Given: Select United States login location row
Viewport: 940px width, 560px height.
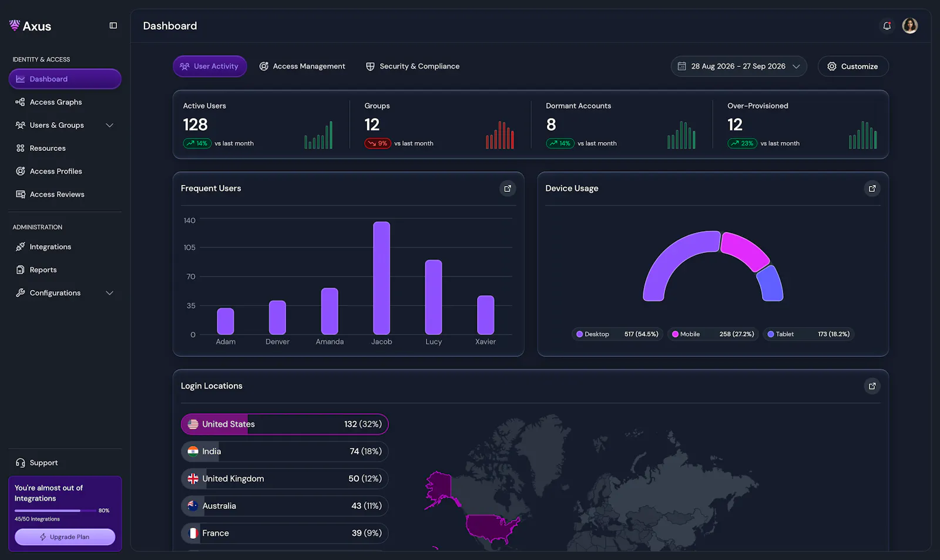Looking at the screenshot, I should point(285,424).
